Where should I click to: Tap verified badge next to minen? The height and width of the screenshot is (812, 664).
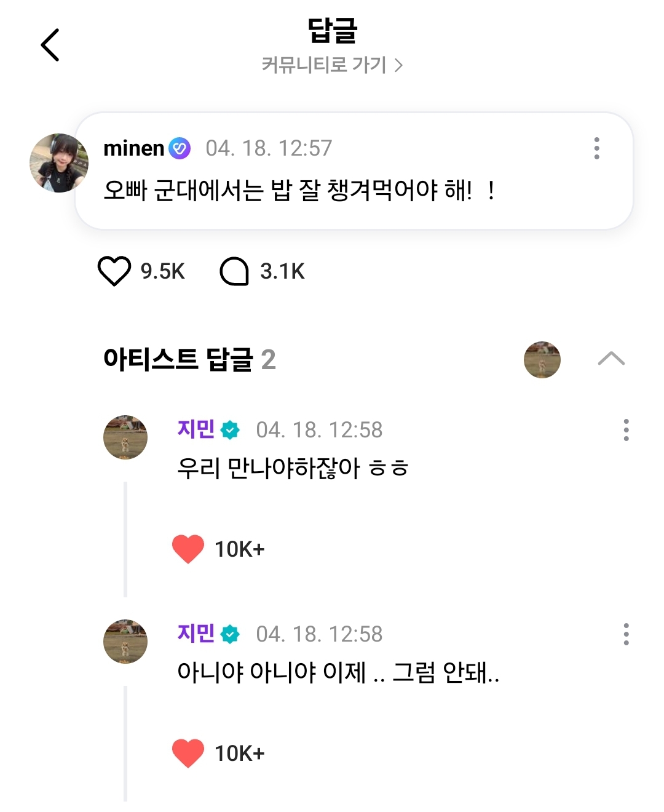click(x=180, y=148)
